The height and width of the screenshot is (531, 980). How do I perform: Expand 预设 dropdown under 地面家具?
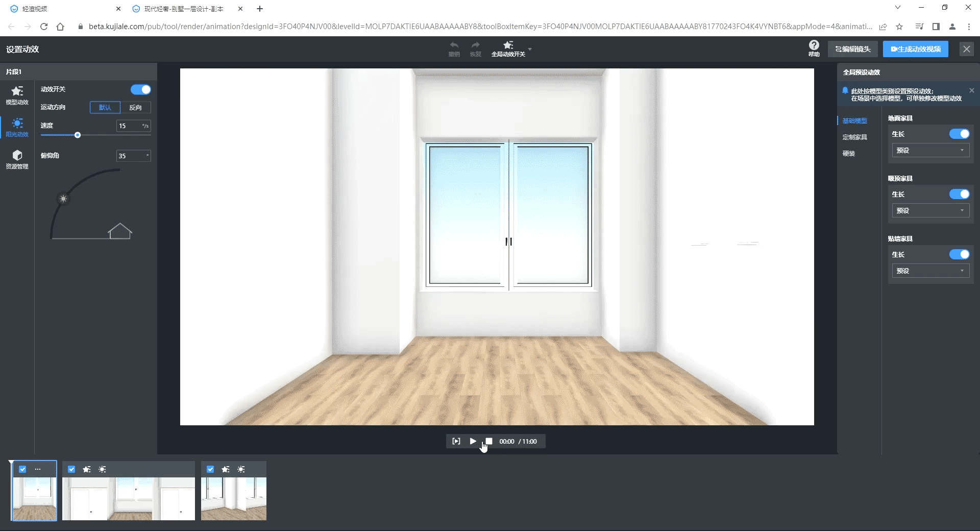930,150
